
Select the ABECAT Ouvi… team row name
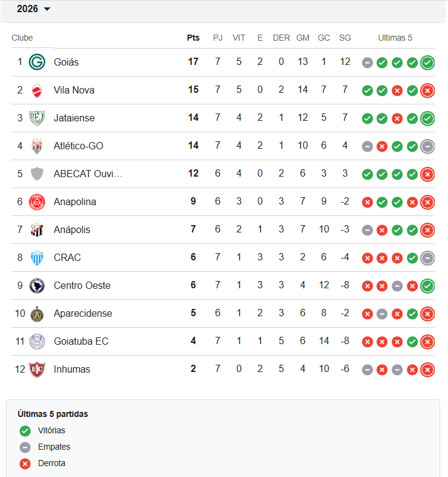[88, 174]
